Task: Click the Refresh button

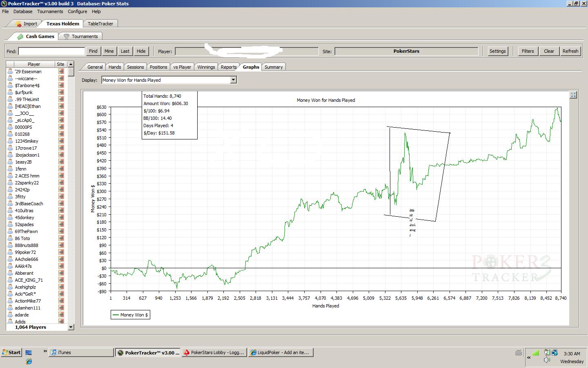Action: coord(570,51)
